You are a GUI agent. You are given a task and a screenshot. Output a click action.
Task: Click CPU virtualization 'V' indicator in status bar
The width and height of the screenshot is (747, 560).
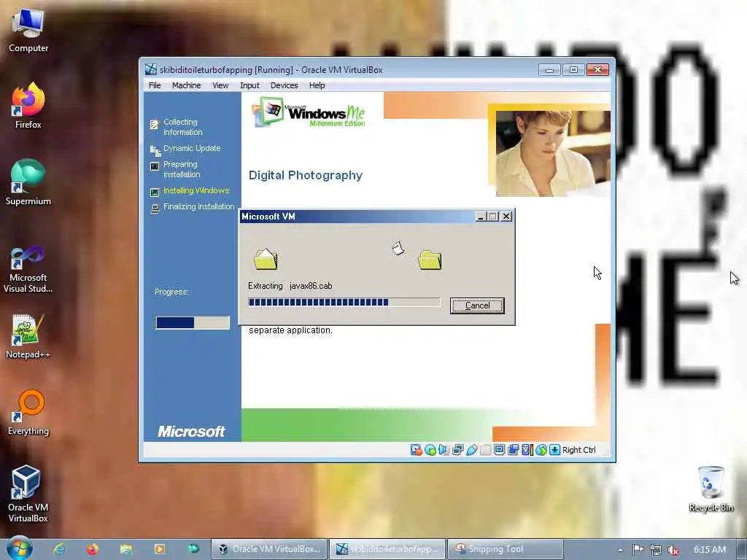coord(527,450)
